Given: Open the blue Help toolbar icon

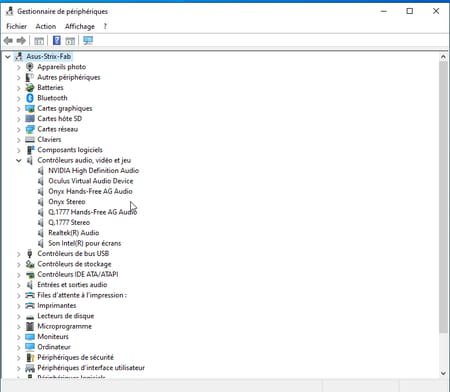Looking at the screenshot, I should click(57, 41).
